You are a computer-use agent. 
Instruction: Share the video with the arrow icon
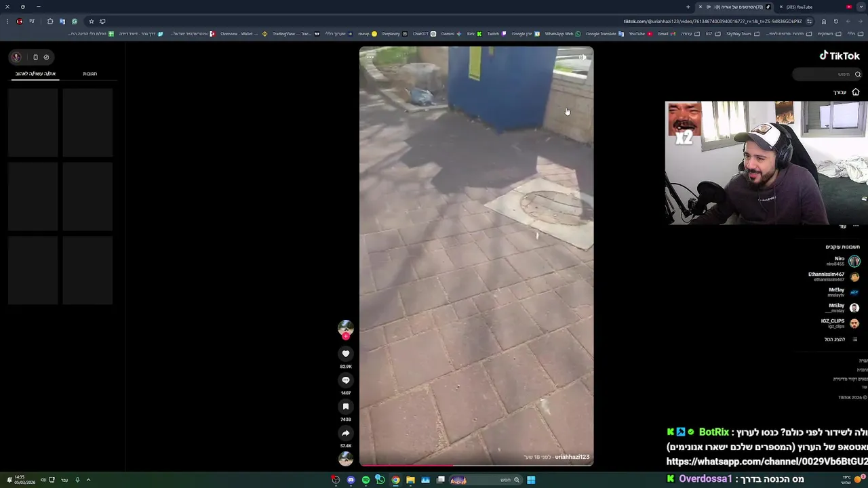point(346,433)
